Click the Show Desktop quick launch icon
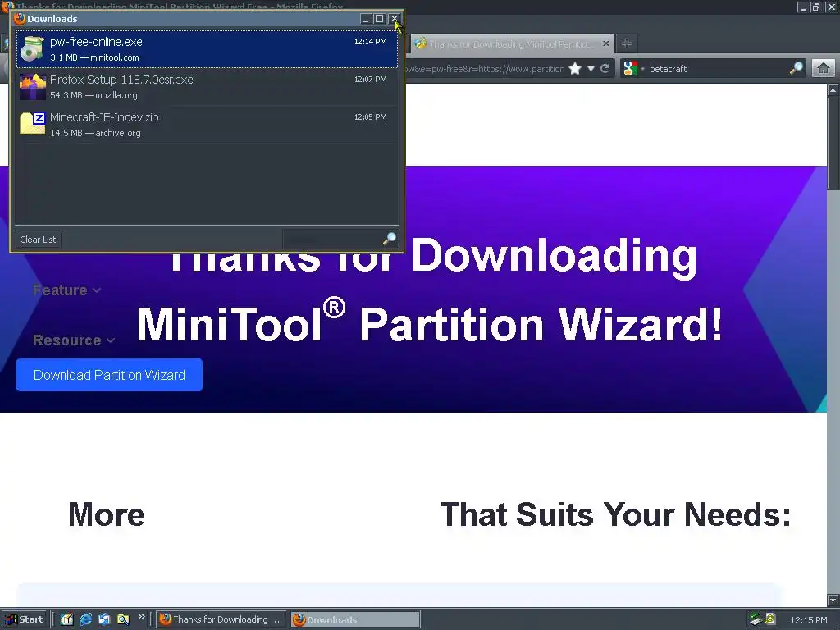 67,619
